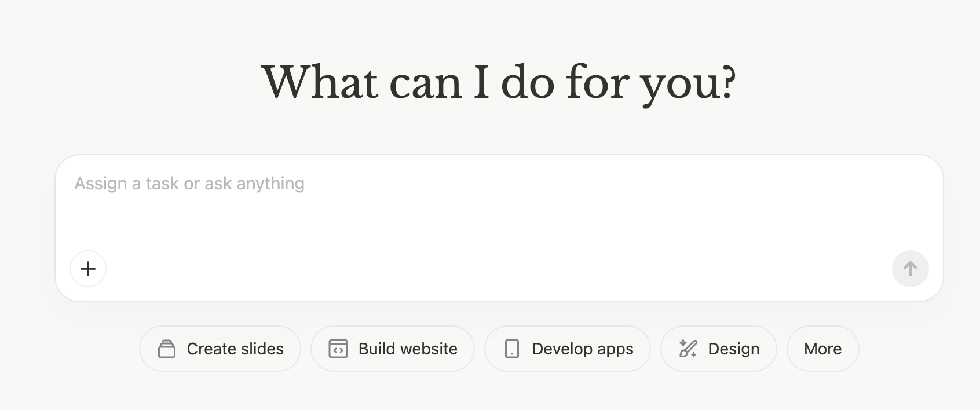The image size is (980, 410).
Task: Click the mobile phone apps icon
Action: click(512, 349)
